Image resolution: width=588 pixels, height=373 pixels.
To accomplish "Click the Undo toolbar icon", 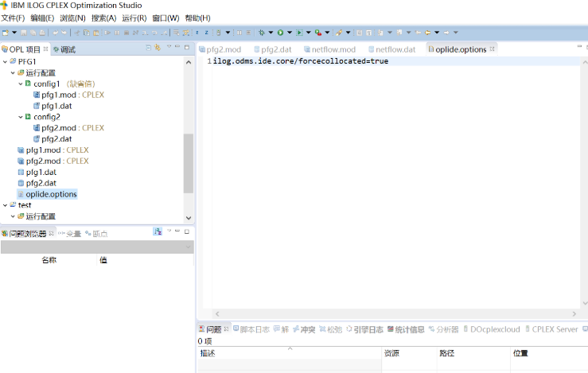I will [56, 33].
